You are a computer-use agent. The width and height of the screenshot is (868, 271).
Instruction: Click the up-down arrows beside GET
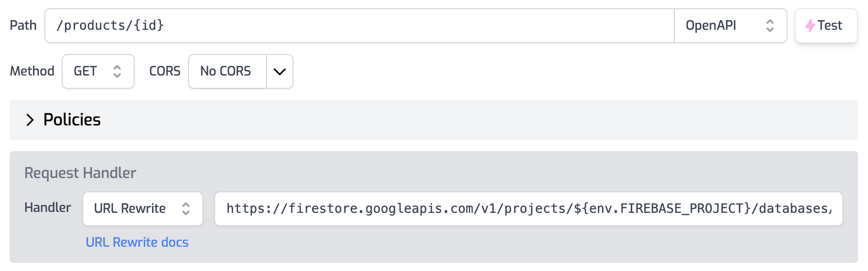pos(117,71)
